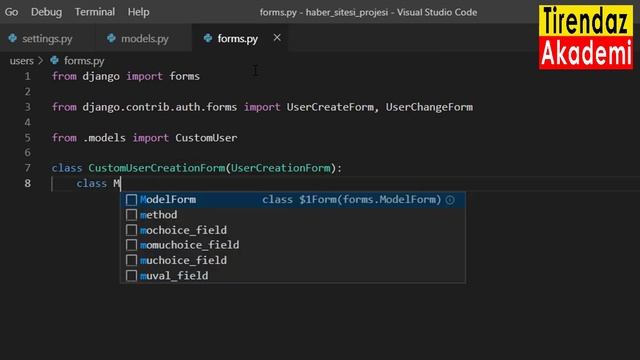Screen dimensions: 640x360
Task: Place cursor after class M on line 8
Action: pyautogui.click(x=121, y=183)
